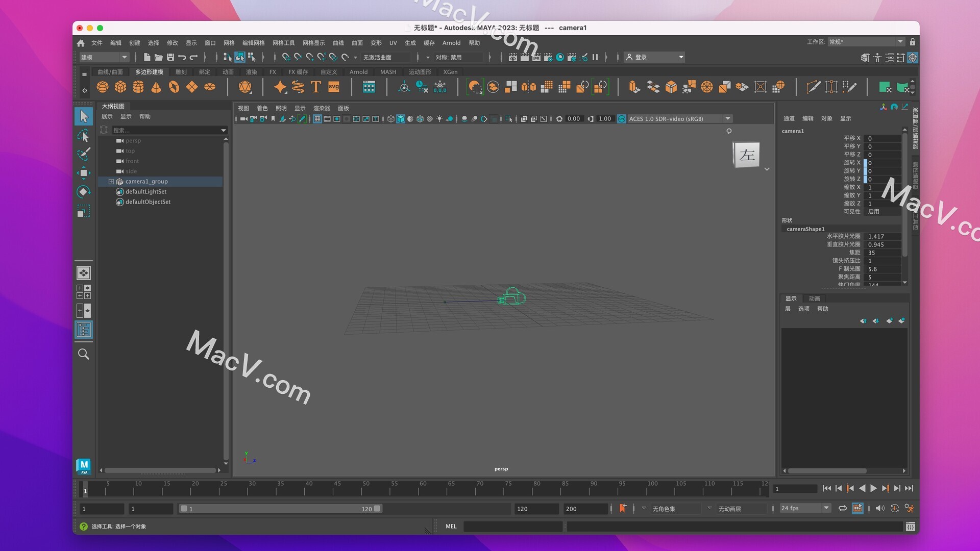Toggle the cached playback button

click(857, 508)
